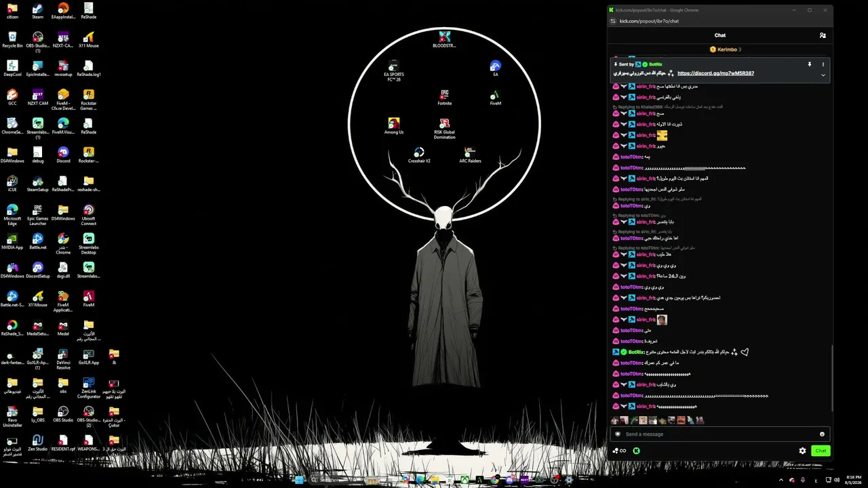Click the green Kick K icon
The width and height of the screenshot is (868, 488).
[636, 451]
